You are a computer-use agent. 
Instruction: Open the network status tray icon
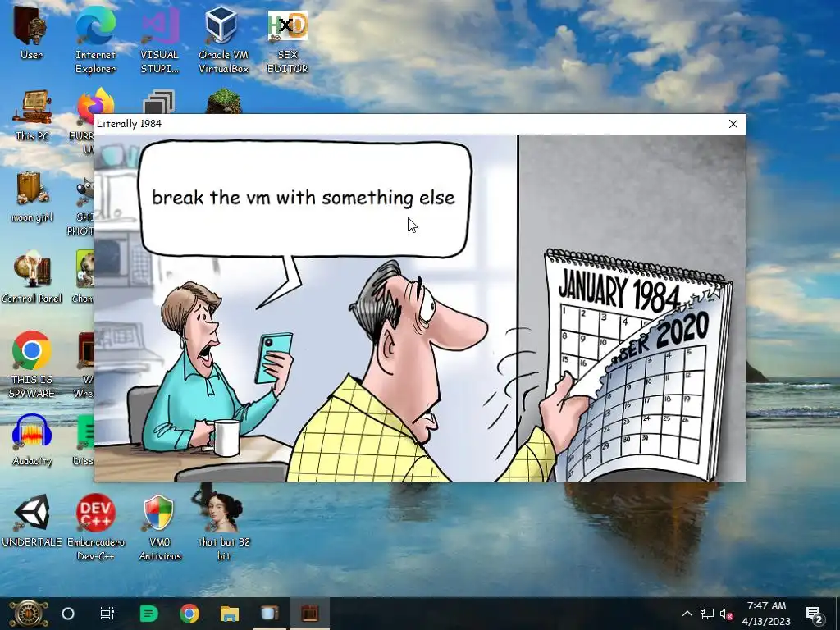tap(706, 614)
